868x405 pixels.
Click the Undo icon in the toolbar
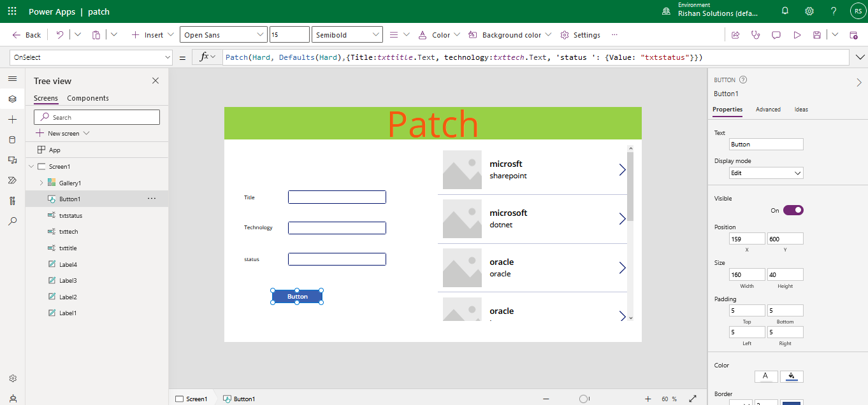click(x=59, y=34)
